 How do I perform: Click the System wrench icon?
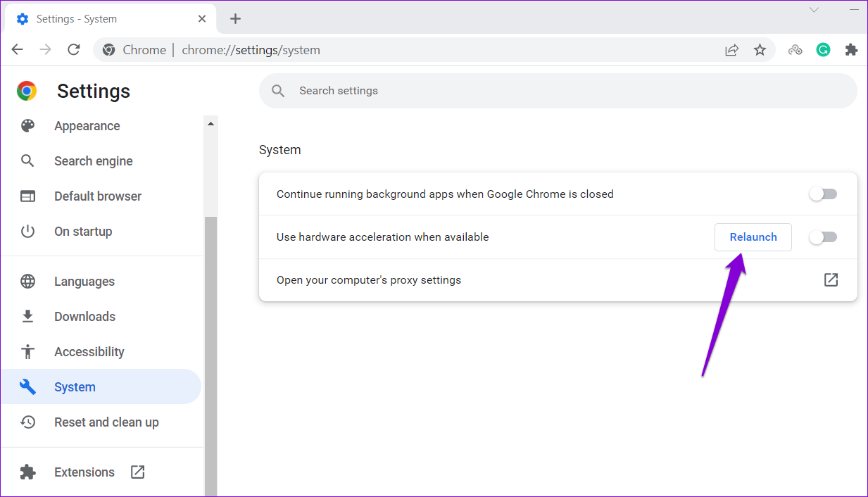(27, 387)
